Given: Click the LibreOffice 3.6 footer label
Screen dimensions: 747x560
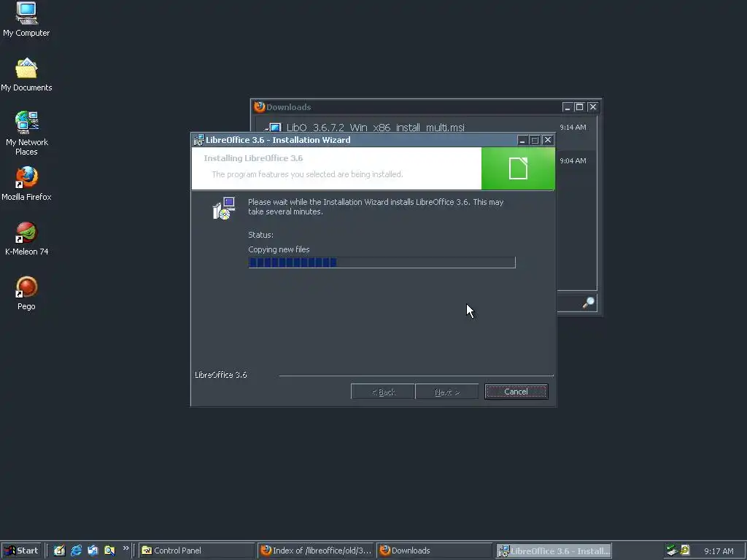Looking at the screenshot, I should (220, 375).
